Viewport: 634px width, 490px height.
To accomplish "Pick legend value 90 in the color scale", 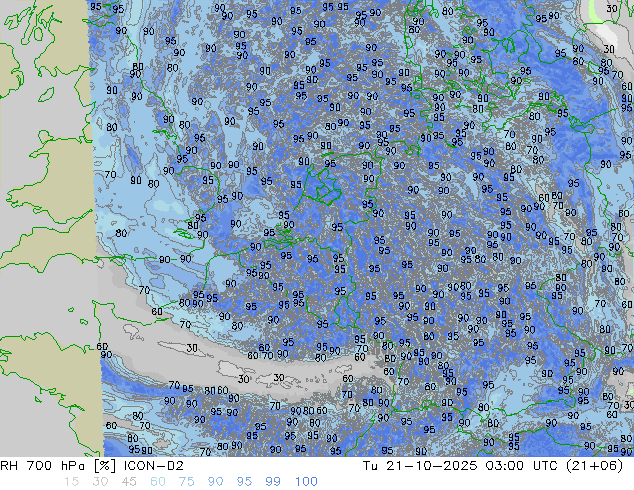I will pyautogui.click(x=215, y=482).
